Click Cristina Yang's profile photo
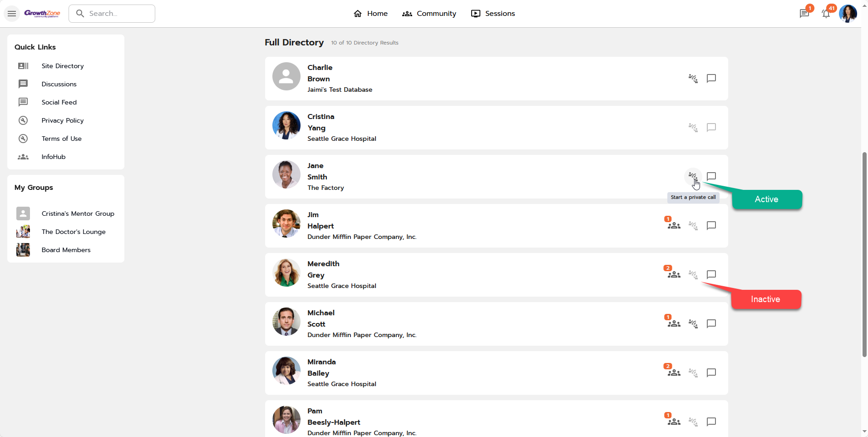The width and height of the screenshot is (868, 437). pos(286,125)
